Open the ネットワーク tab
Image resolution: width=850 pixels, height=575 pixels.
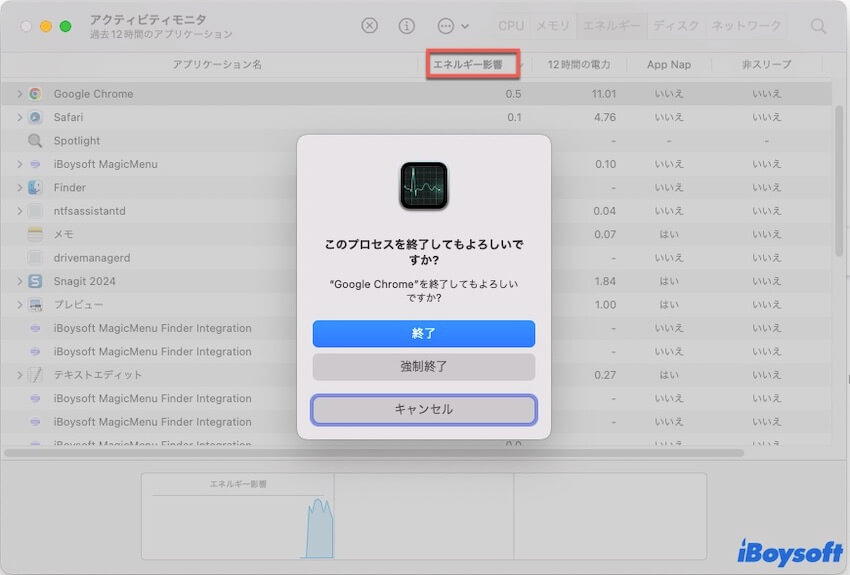(x=744, y=26)
